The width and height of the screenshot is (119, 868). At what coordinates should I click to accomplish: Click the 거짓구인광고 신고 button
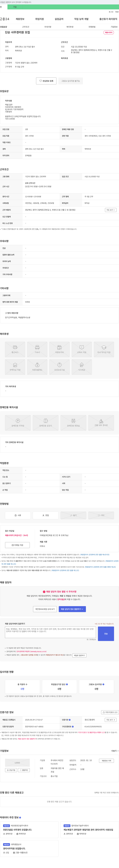(x=110, y=712)
